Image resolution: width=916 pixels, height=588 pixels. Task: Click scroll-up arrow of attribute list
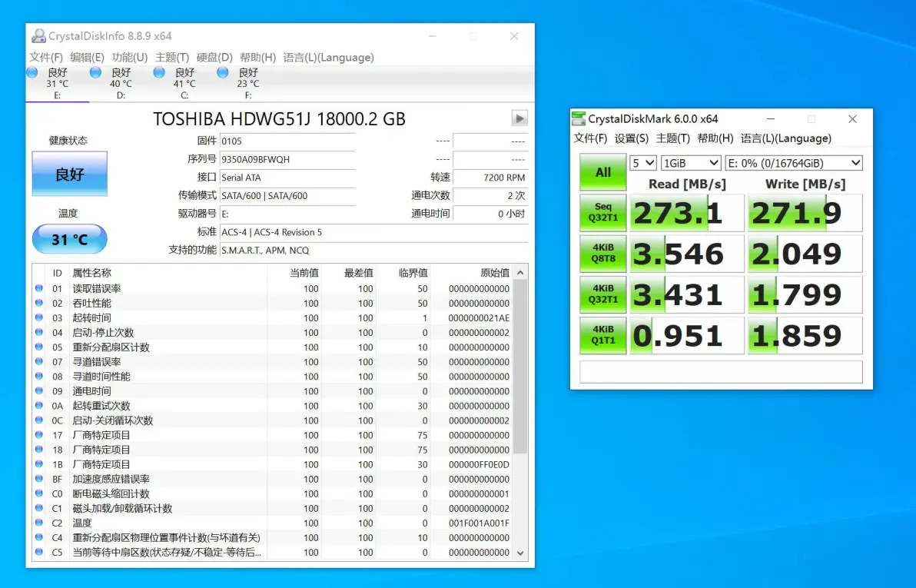520,273
